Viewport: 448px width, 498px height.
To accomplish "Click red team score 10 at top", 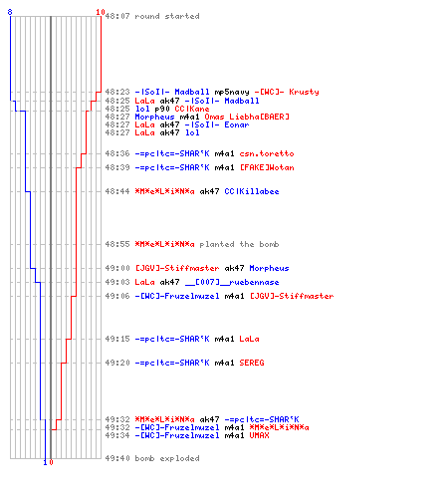I will tap(101, 12).
